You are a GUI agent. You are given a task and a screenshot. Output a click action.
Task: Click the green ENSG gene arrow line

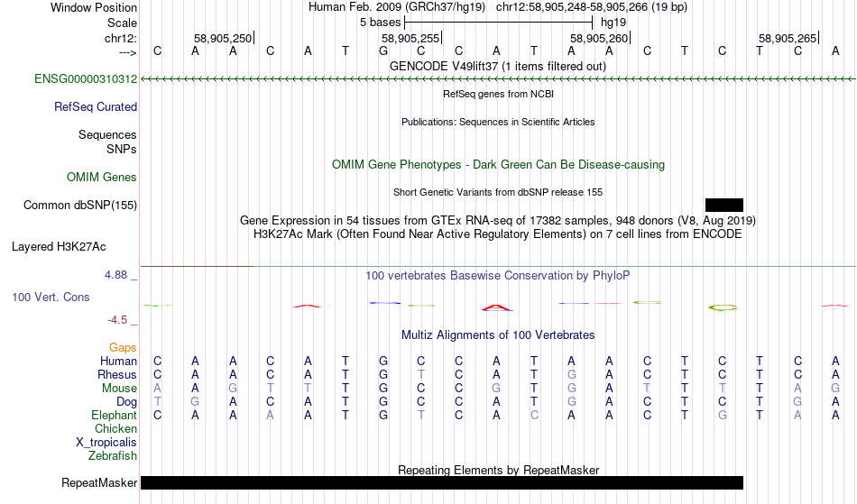pyautogui.click(x=498, y=79)
